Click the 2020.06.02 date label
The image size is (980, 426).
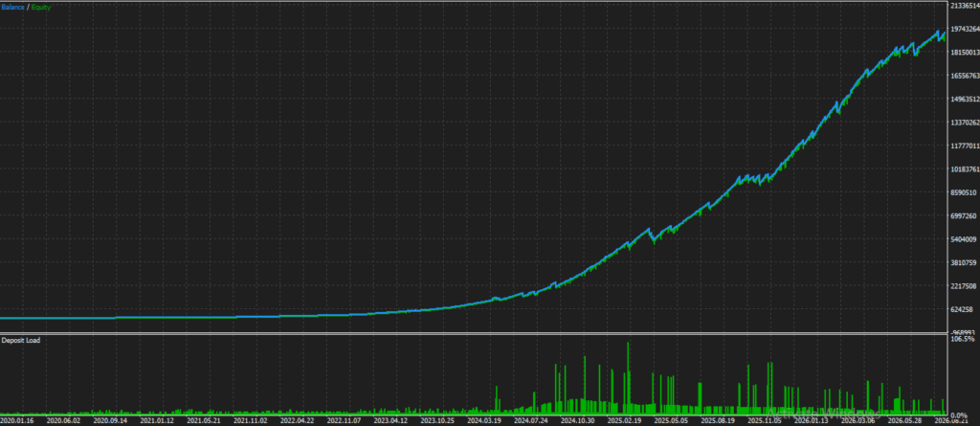[62, 421]
